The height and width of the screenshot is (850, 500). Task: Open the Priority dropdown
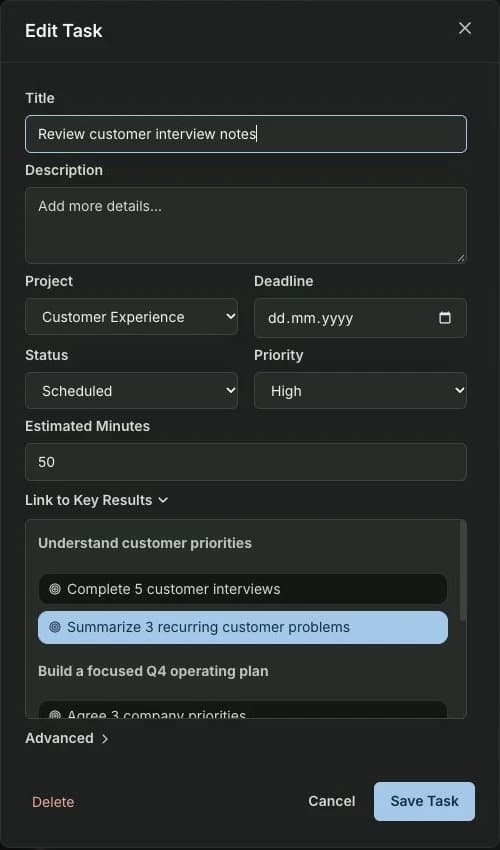[x=360, y=390]
